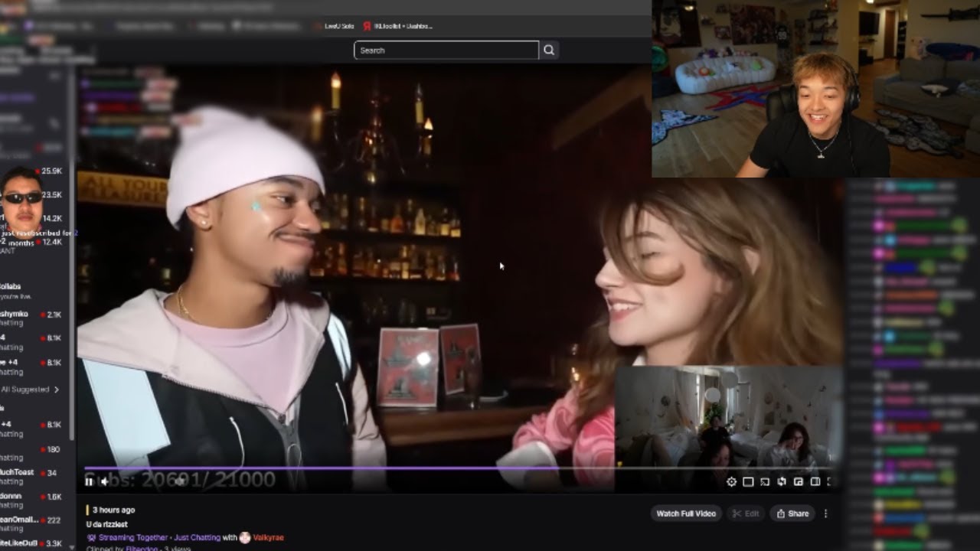Click the Just Chatting category link
The width and height of the screenshot is (980, 551).
197,538
